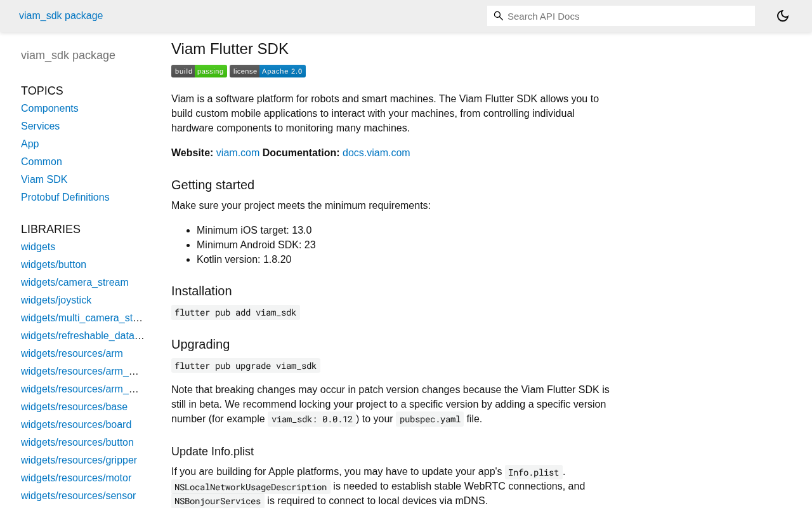Open the viam_sdk package header link
The height and width of the screenshot is (508, 812).
pos(61,16)
